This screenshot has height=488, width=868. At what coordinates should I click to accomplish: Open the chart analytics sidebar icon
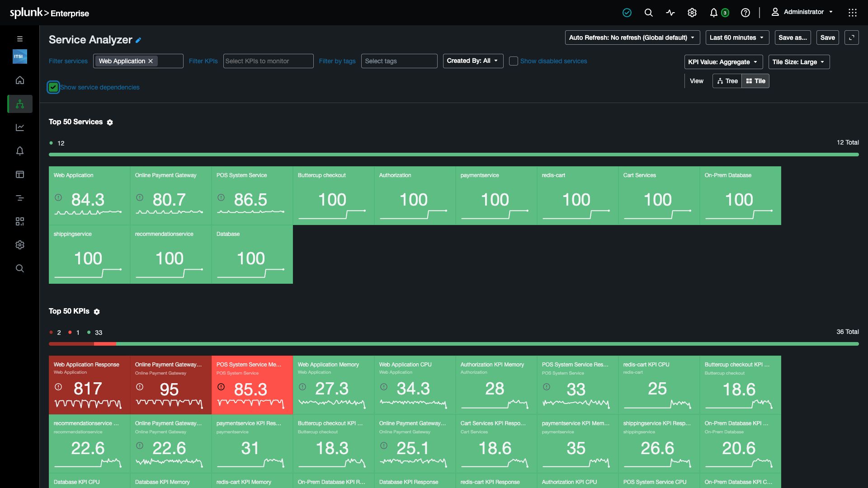[20, 127]
